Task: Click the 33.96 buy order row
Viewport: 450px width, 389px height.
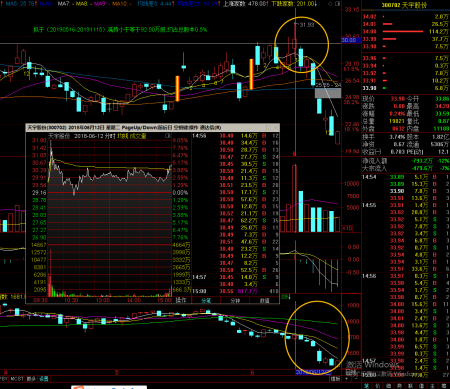Action: tap(406, 58)
